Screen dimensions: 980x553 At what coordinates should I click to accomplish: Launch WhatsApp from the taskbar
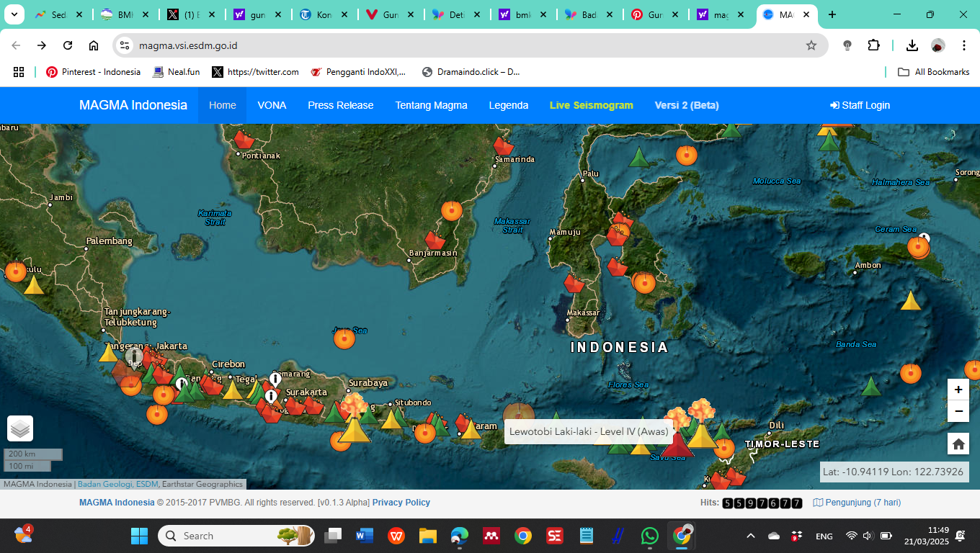(649, 536)
